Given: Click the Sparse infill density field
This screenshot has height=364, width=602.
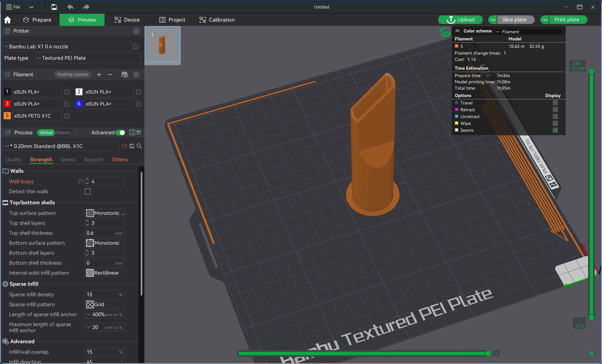Looking at the screenshot, I should click(x=105, y=295).
